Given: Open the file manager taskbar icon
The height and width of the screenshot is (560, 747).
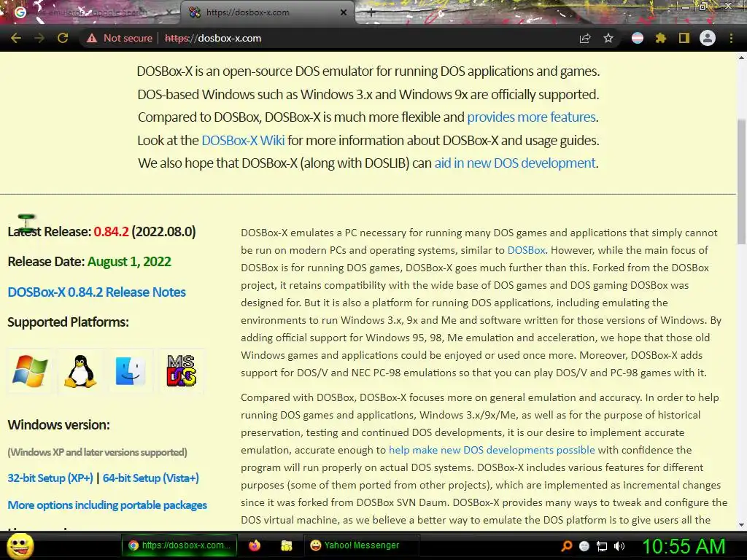Looking at the screenshot, I should pos(286,545).
